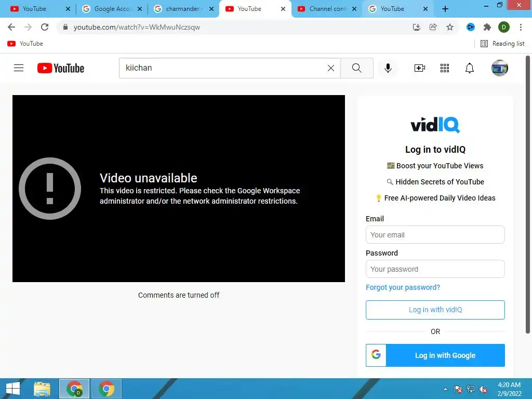Open the extensions puzzle icon
The image size is (532, 399).
(487, 27)
